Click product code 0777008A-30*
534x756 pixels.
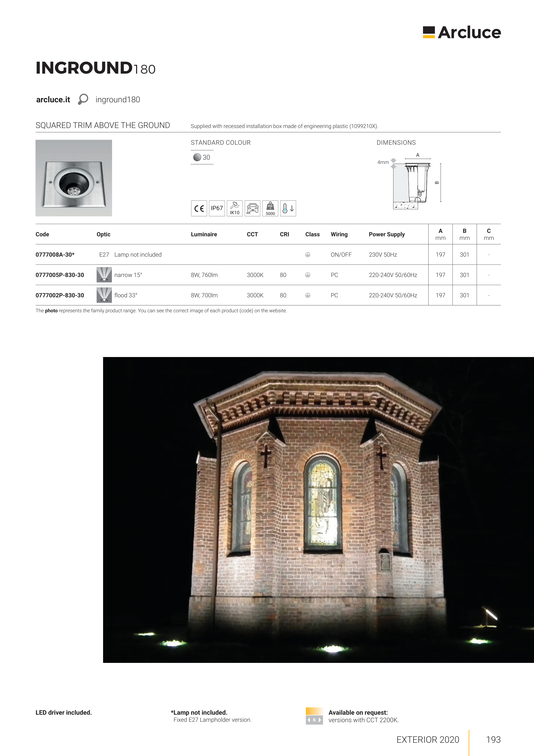(55, 254)
